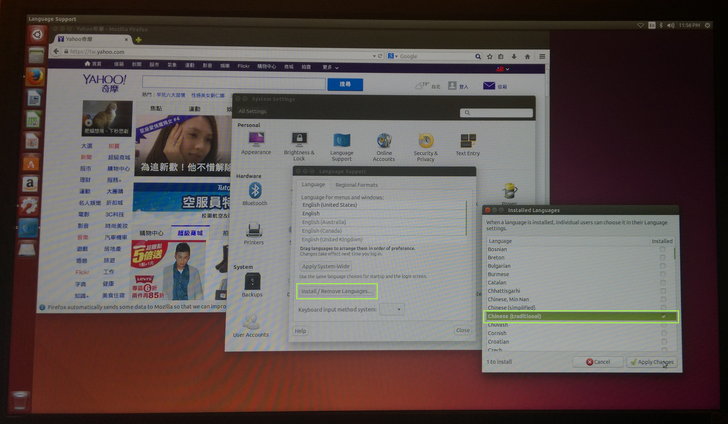Open Brightness & Lock settings
Viewport: 728px width, 424px height.
tap(299, 146)
